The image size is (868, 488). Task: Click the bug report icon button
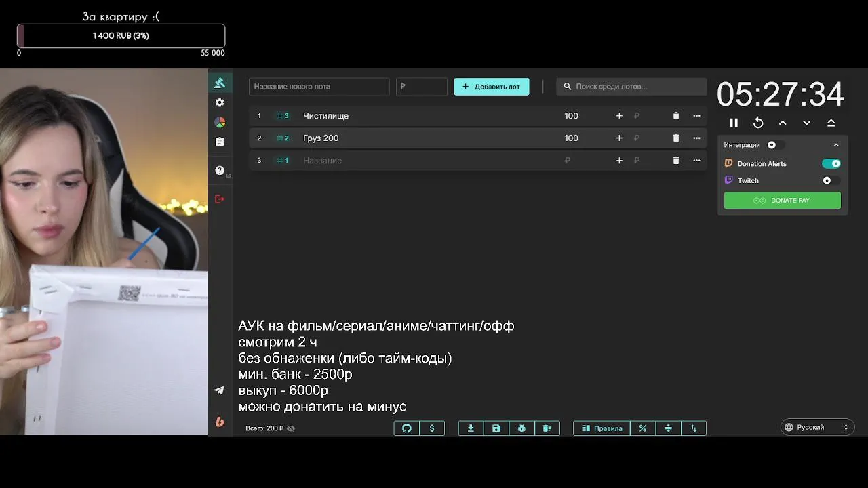[521, 428]
